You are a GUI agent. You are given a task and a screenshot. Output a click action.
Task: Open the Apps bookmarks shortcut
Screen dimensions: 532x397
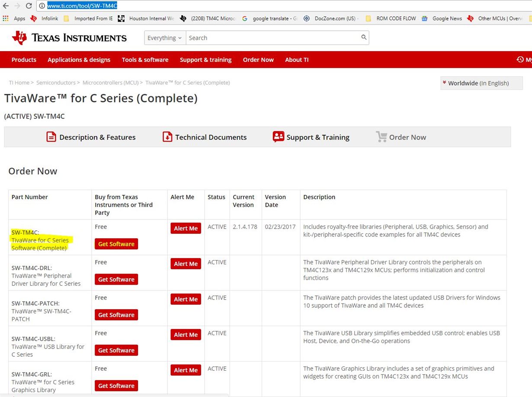pos(14,19)
